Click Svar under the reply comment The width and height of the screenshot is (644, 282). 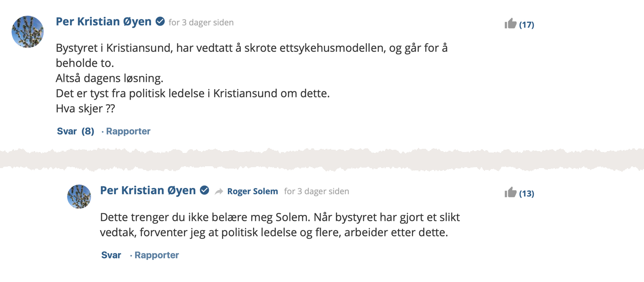[x=111, y=255]
